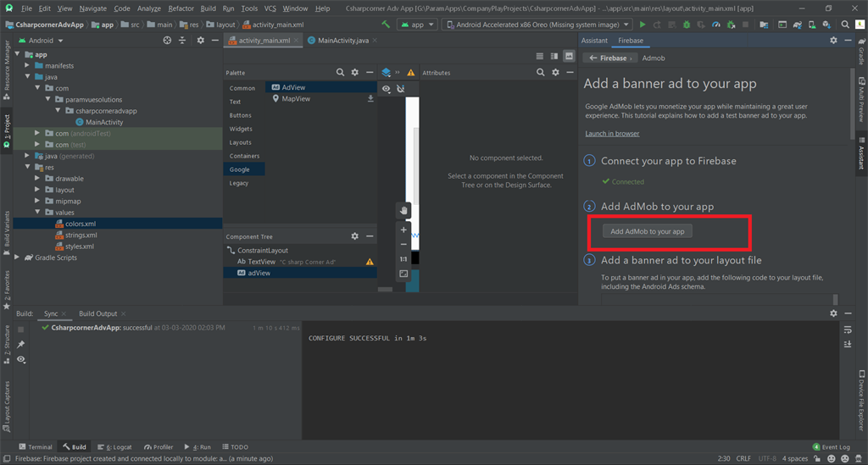Click designer warning triangle icon
The image size is (868, 465).
point(411,73)
